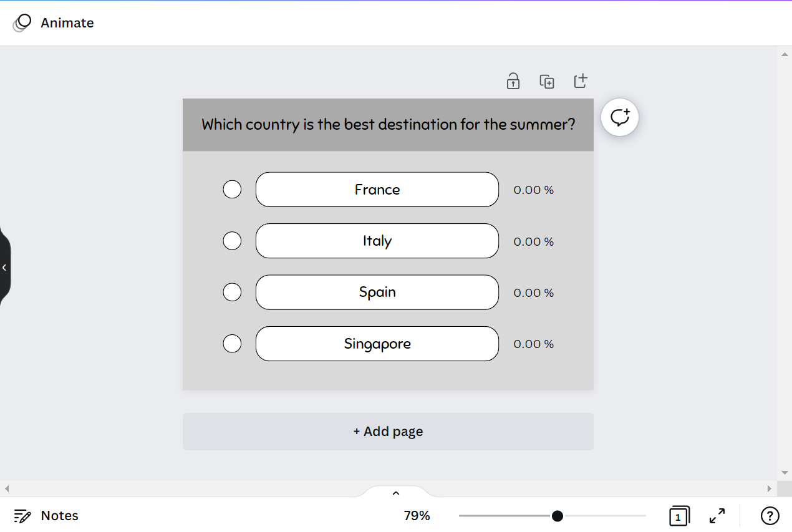This screenshot has width=792, height=532.
Task: Select the France radio button
Action: (232, 189)
